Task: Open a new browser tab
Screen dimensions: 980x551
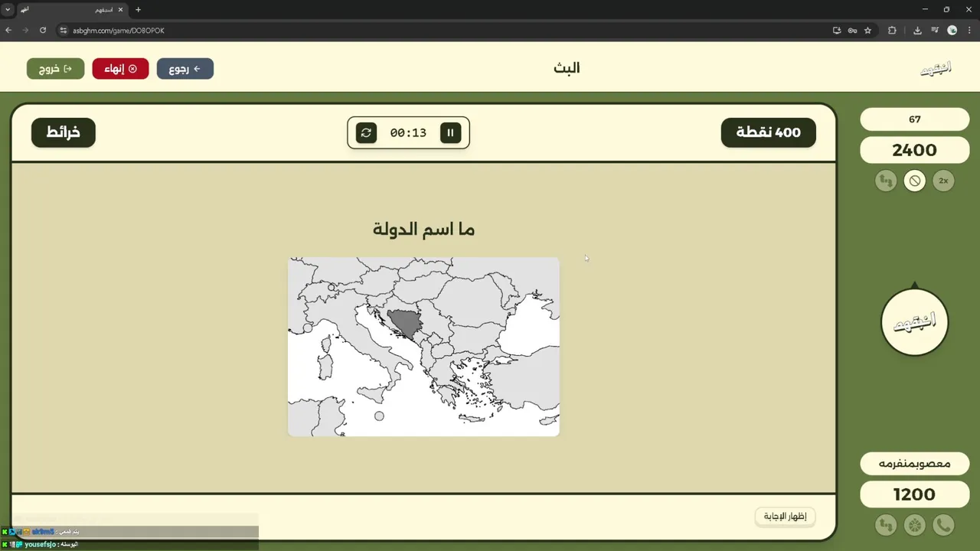Action: [x=138, y=10]
